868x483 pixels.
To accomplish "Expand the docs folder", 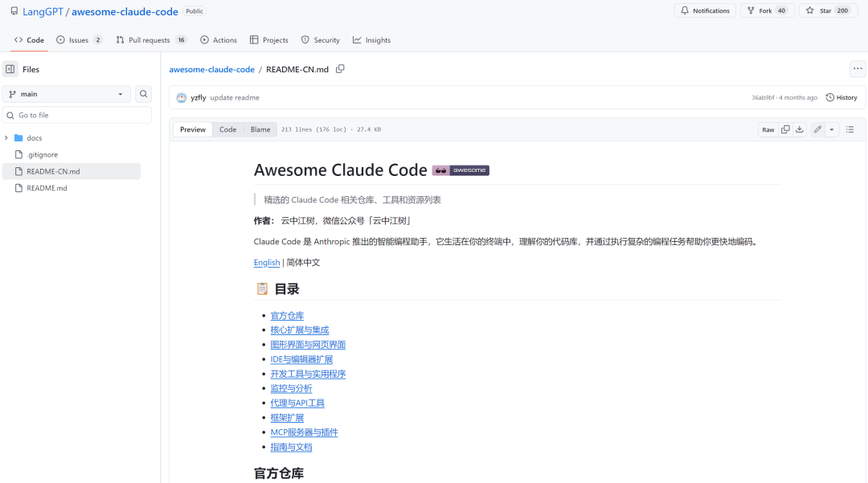I will 36,137.
